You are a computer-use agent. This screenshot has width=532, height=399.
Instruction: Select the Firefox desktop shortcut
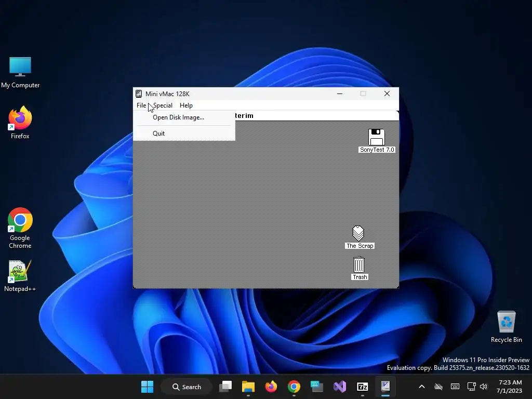click(x=20, y=123)
